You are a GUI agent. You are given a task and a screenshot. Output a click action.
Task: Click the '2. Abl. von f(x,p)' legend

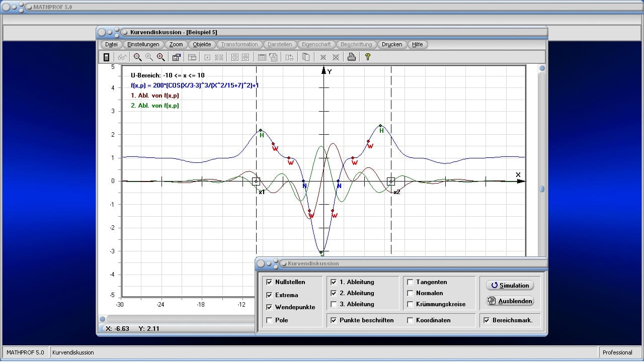pos(155,106)
